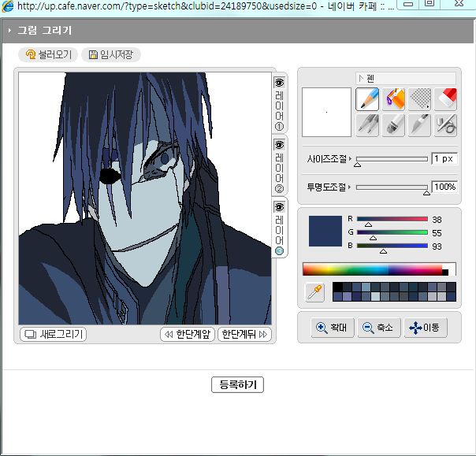Adjust the G green channel slider

(392, 232)
